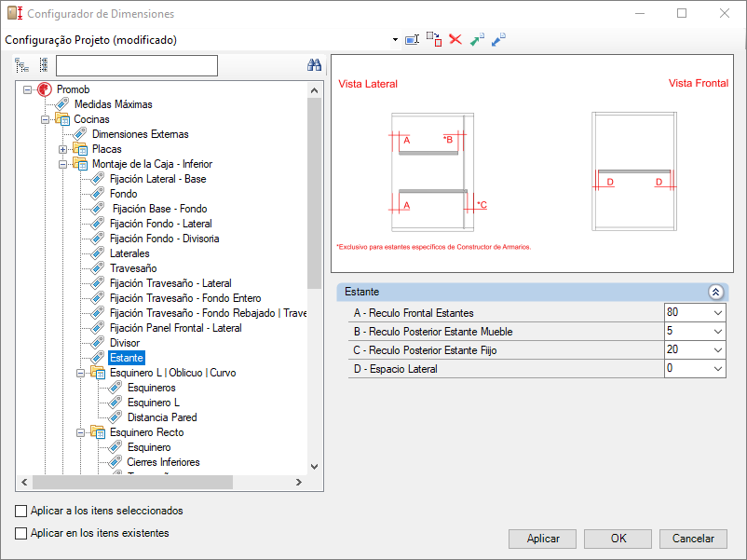Click the expand tree view icon
This screenshot has width=747, height=560.
[x=22, y=65]
